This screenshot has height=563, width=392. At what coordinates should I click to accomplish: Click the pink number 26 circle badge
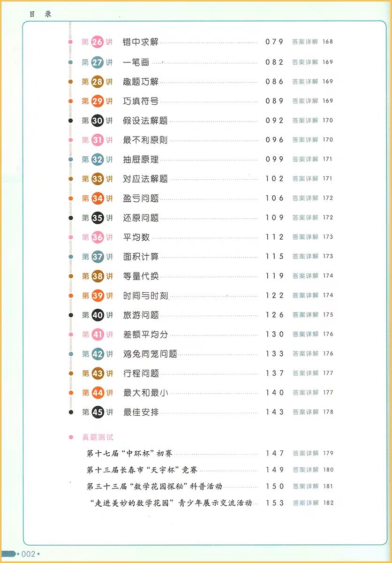click(x=98, y=42)
